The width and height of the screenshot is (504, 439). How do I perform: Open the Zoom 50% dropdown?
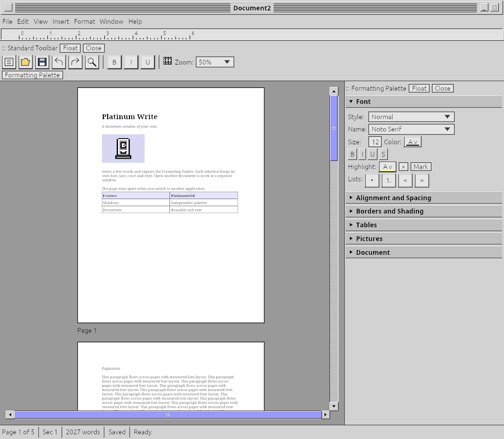click(215, 62)
